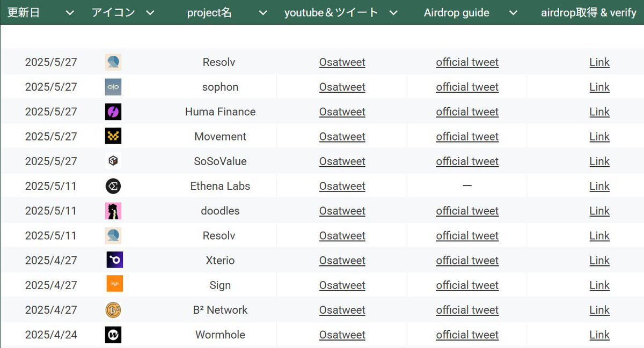Click the Wormhole black icon
644x348 pixels.
tap(113, 335)
